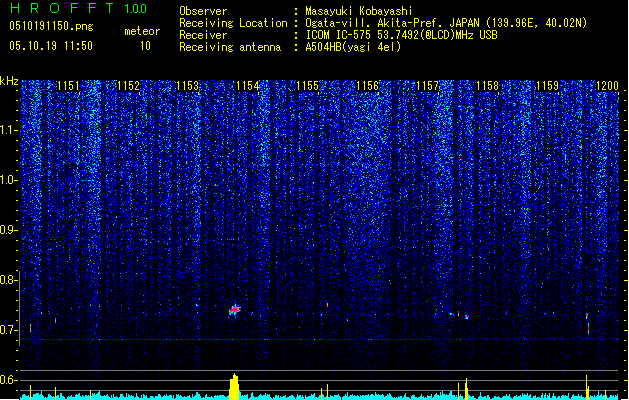Viewport: 629px width, 400px height.
Task: Click the 1156 time marker
Action: click(x=367, y=86)
